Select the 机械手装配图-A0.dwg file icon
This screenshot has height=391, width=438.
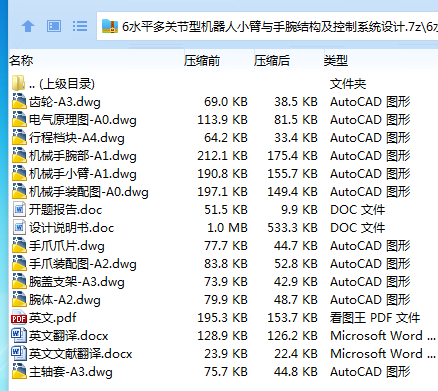(19, 191)
